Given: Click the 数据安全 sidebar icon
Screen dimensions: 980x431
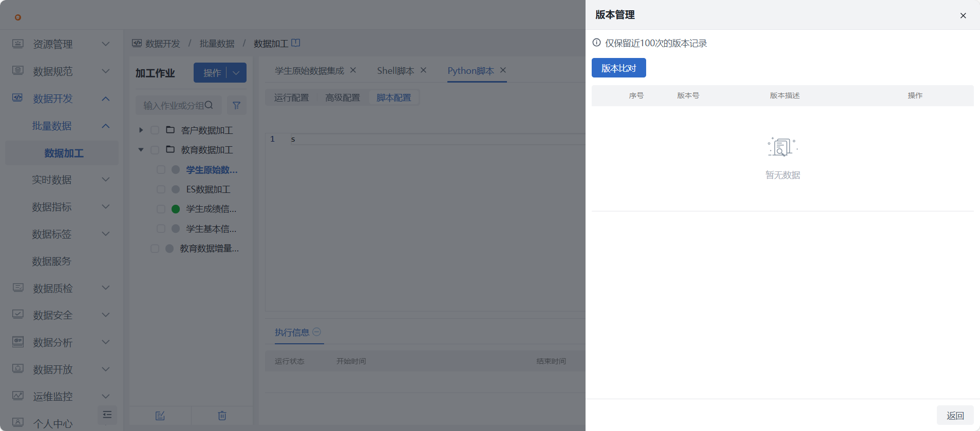Looking at the screenshot, I should click(x=18, y=315).
